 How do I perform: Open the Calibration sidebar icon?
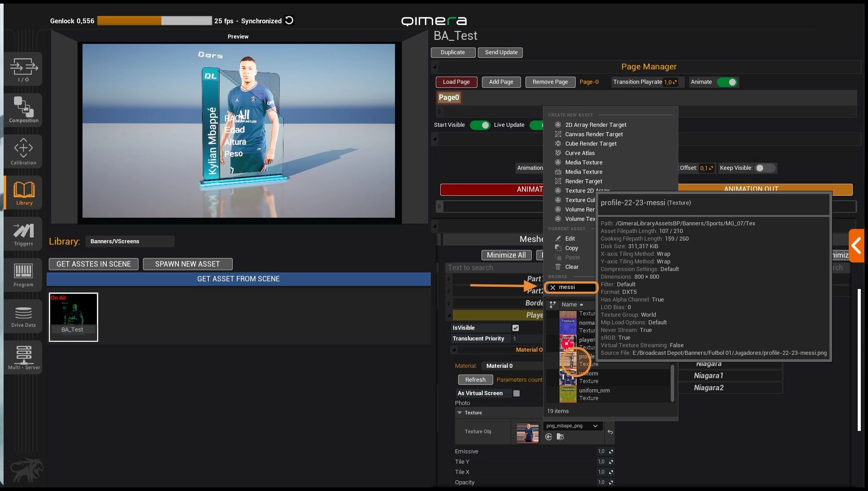(23, 151)
